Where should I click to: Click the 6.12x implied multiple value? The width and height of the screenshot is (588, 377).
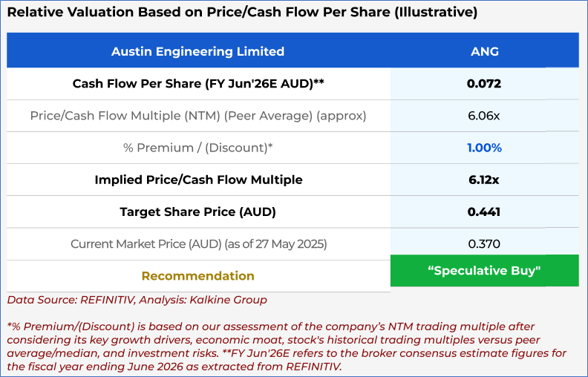coord(484,180)
